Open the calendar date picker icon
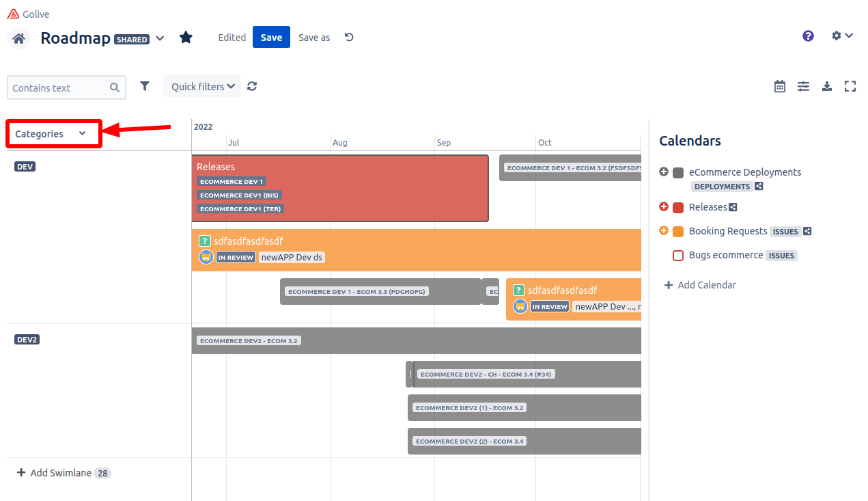868x501 pixels. click(780, 86)
